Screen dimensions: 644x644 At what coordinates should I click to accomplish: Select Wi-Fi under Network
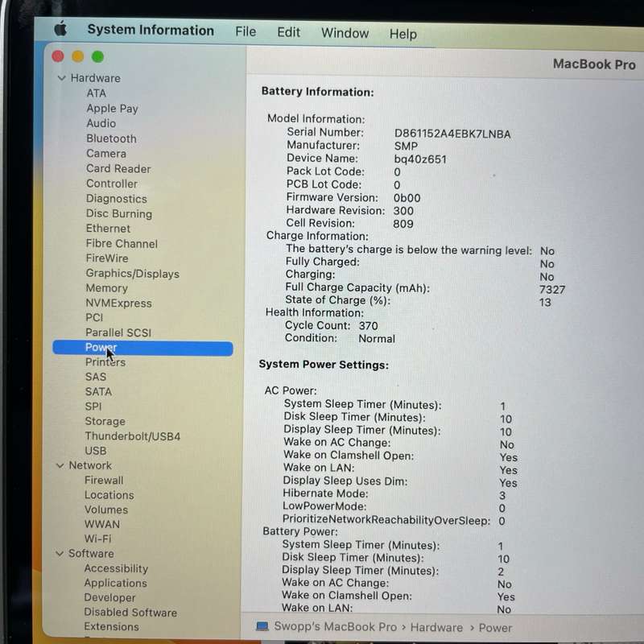coord(97,539)
